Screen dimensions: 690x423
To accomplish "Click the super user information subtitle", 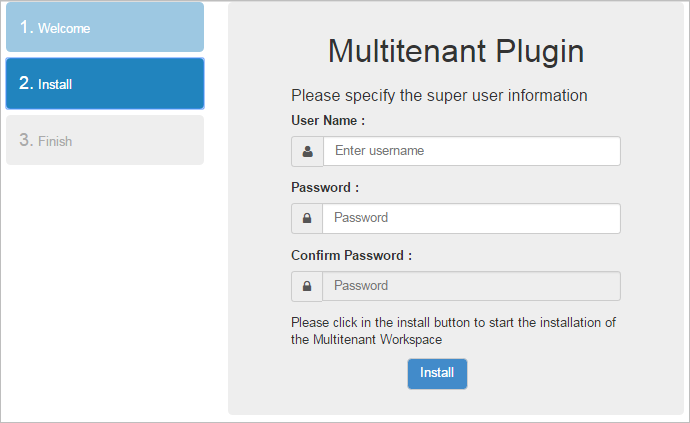I will [x=439, y=96].
